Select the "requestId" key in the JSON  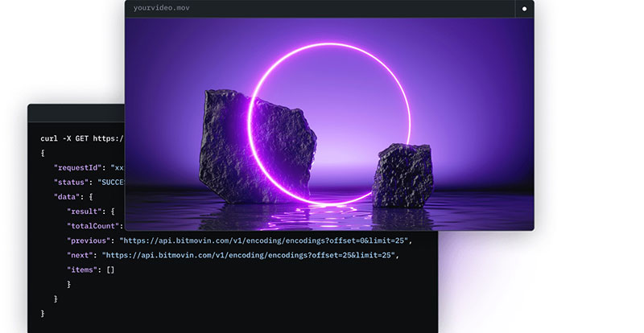tap(81, 167)
